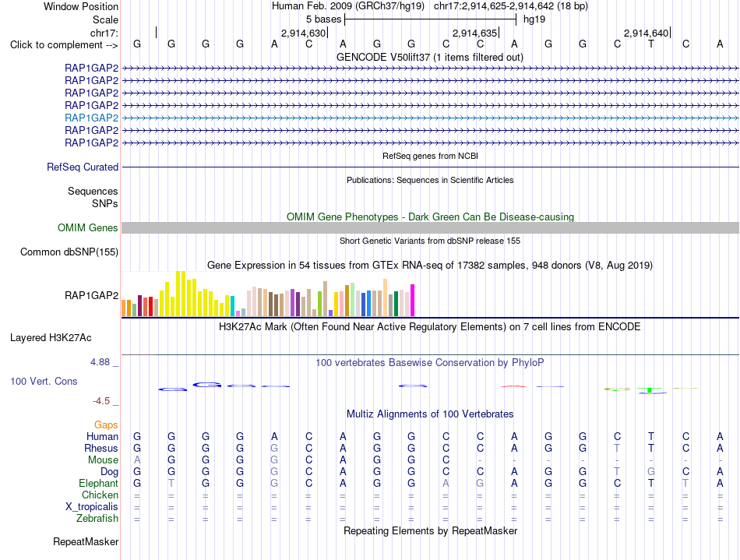Click the Layered H3K27Ac track label
The image size is (740, 560).
pyautogui.click(x=51, y=338)
